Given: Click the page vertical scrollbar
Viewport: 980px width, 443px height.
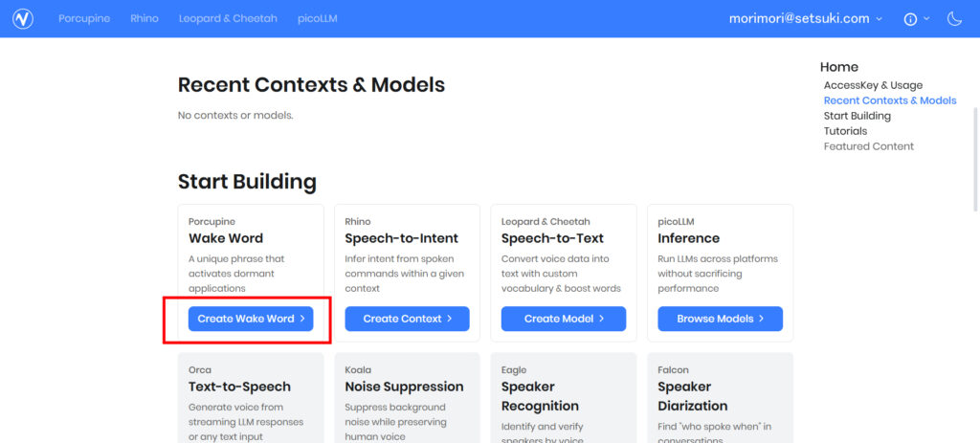Looking at the screenshot, I should click(x=976, y=160).
